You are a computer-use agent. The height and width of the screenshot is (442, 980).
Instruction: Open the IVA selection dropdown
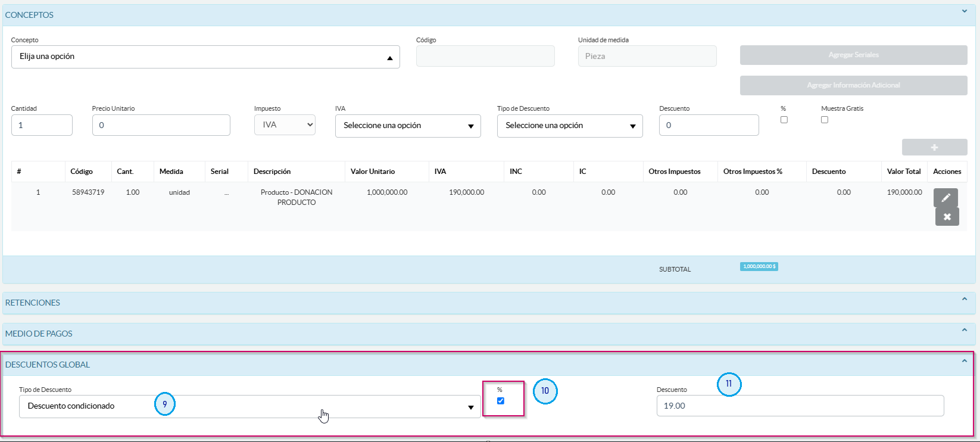pos(408,126)
